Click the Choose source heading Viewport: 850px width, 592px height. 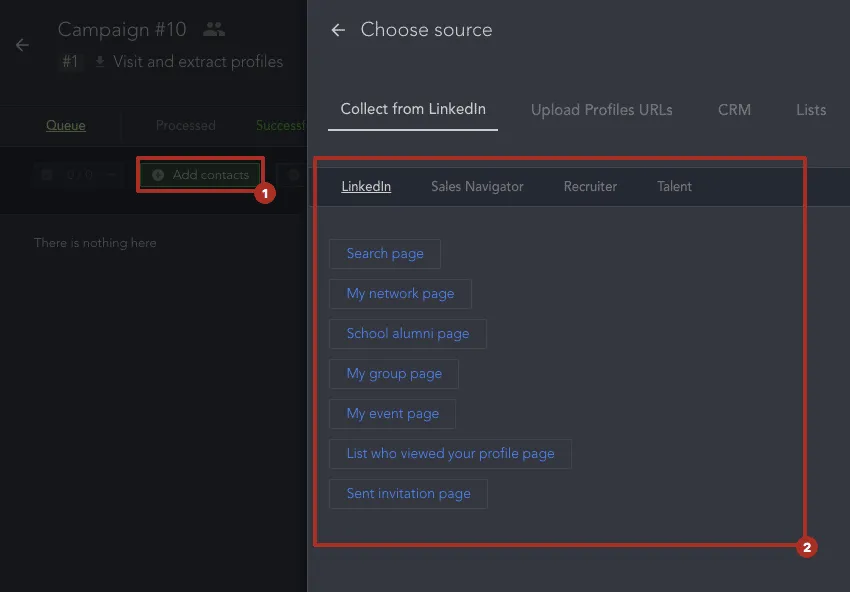426,30
